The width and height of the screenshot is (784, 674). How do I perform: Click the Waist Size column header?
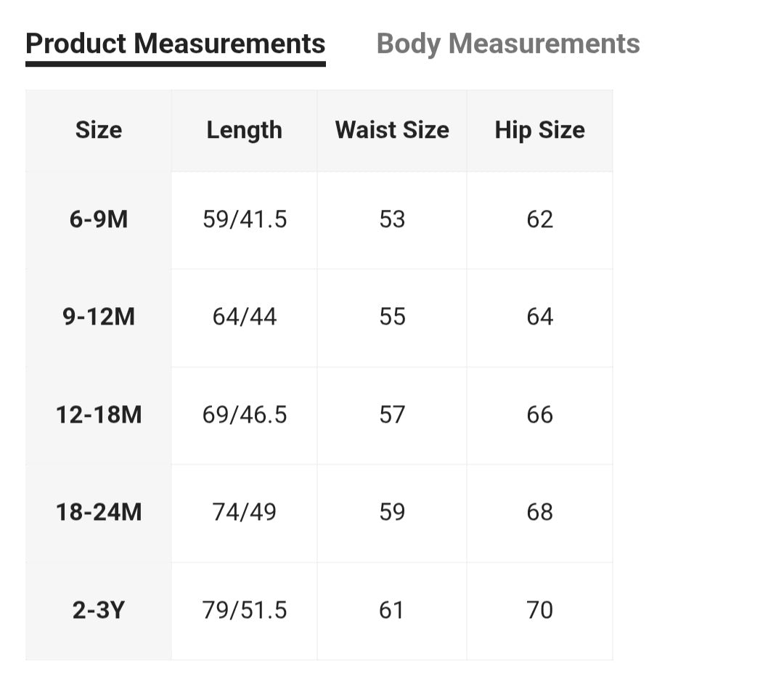[x=392, y=130]
